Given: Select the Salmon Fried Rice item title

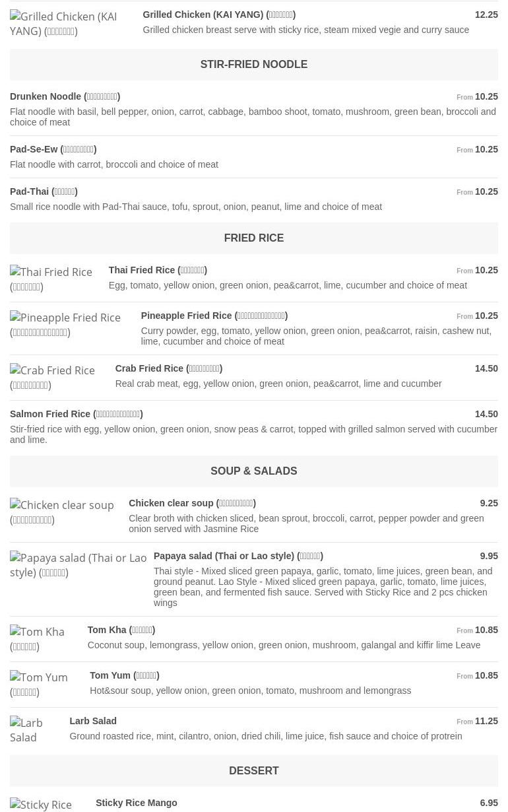Looking at the screenshot, I should (76, 414).
